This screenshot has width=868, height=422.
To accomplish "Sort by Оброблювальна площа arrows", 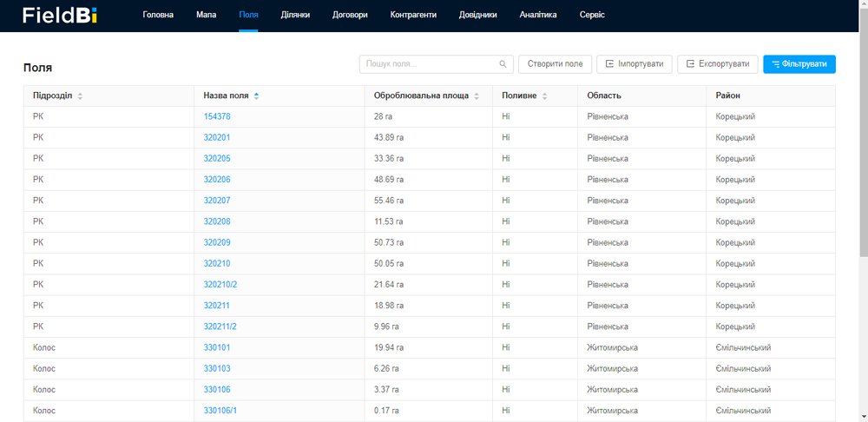I will click(477, 96).
